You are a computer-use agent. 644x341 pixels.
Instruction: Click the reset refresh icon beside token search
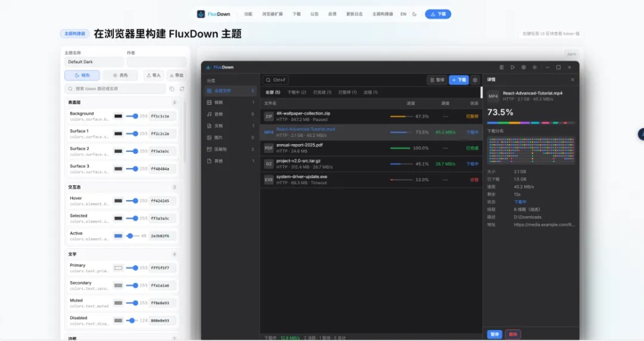click(x=182, y=89)
